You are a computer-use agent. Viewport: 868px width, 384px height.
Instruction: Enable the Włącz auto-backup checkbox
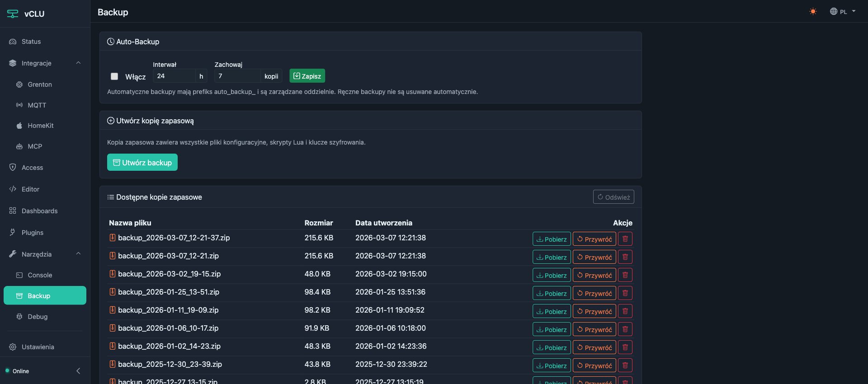click(114, 76)
